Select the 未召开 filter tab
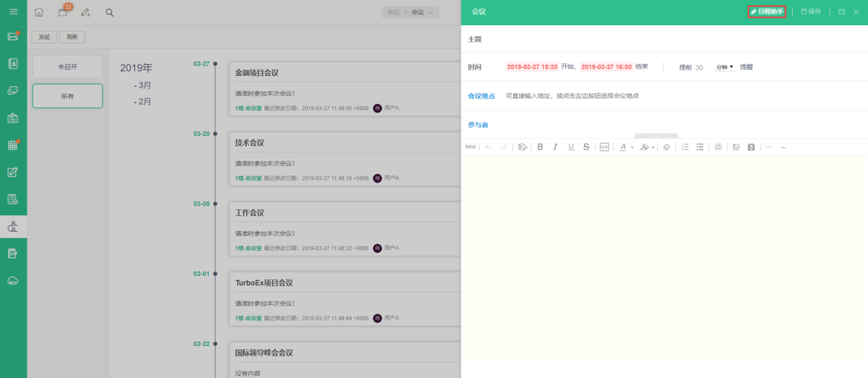 click(x=68, y=67)
